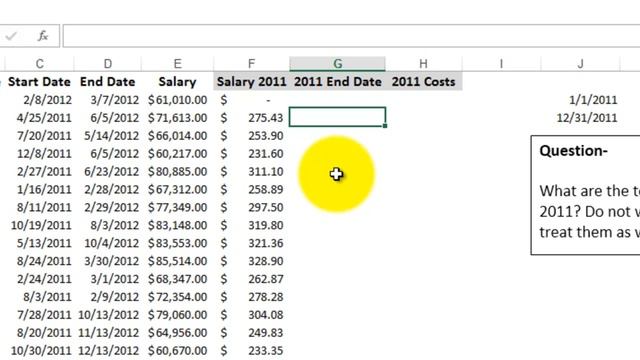The height and width of the screenshot is (360, 640).
Task: Select column I header
Action: 501,64
